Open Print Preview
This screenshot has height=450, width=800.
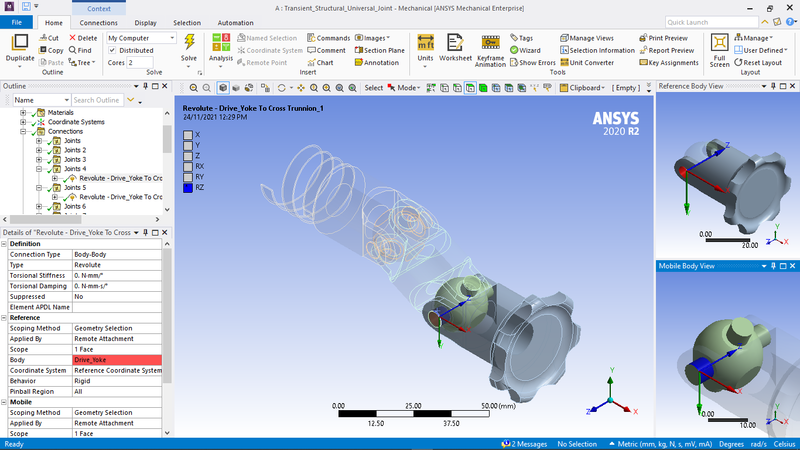[663, 38]
